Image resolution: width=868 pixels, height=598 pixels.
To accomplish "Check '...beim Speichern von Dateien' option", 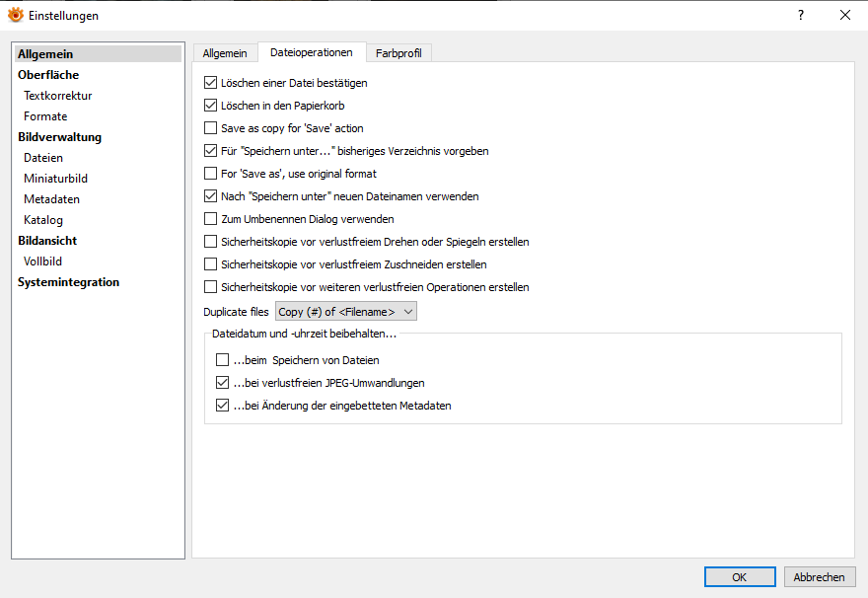I will pyautogui.click(x=222, y=360).
